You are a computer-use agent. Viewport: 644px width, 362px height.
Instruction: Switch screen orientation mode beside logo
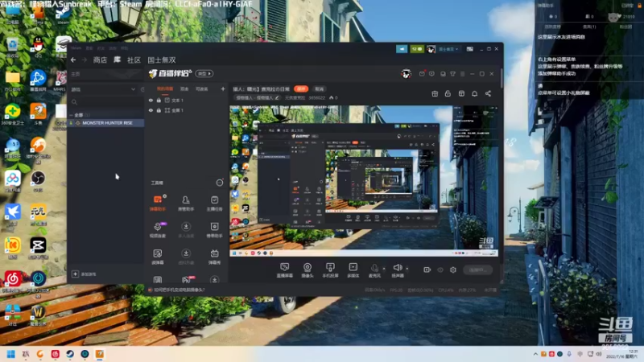click(204, 73)
